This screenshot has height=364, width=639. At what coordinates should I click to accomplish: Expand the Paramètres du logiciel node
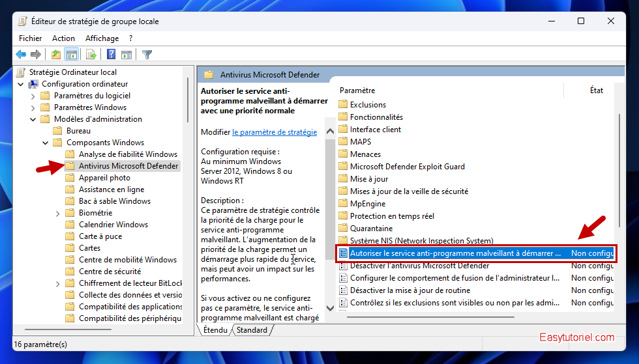pyautogui.click(x=33, y=96)
